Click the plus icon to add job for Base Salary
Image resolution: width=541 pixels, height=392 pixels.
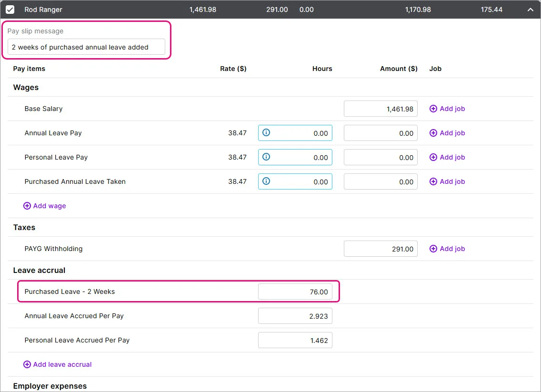pos(433,109)
